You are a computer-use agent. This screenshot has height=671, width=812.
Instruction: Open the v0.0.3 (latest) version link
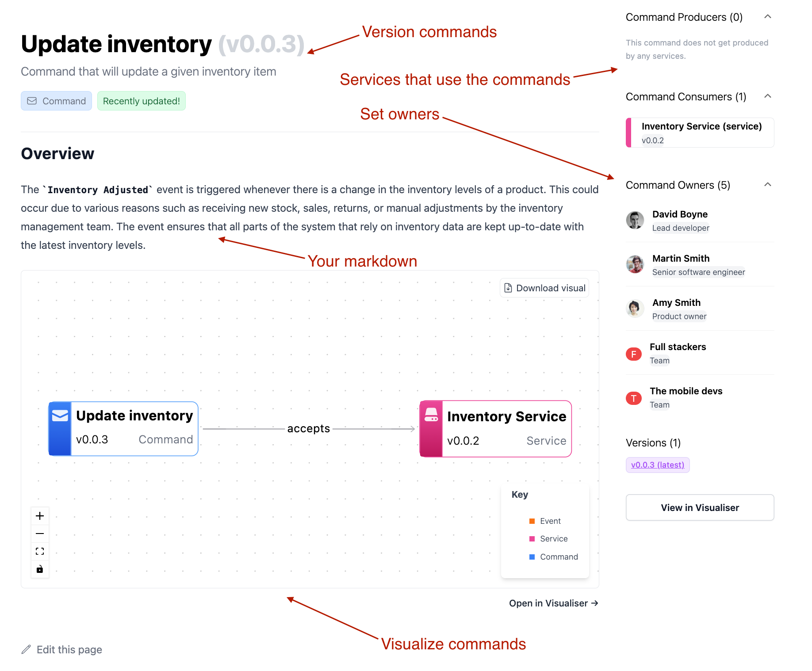(658, 465)
